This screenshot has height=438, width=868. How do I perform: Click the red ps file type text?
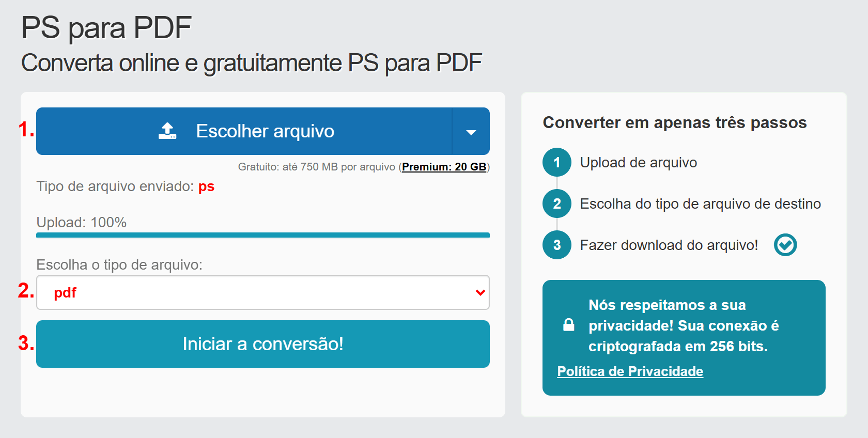[206, 186]
